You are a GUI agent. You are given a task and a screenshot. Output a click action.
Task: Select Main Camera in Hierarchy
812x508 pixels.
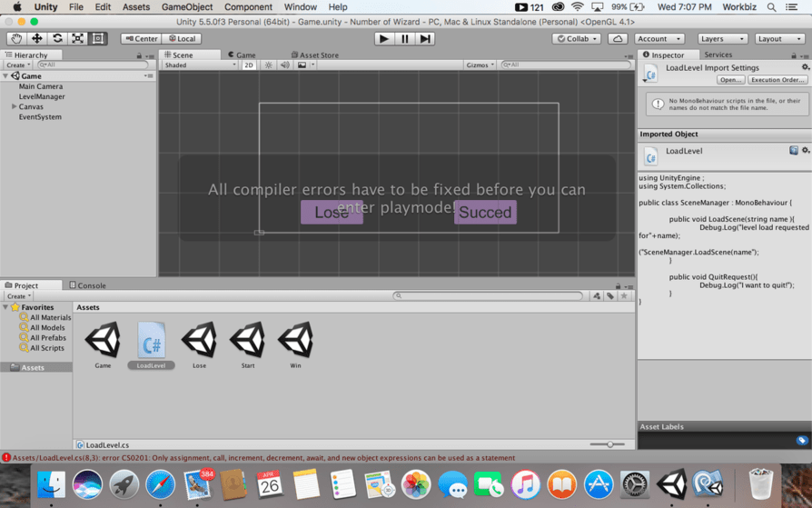point(40,86)
